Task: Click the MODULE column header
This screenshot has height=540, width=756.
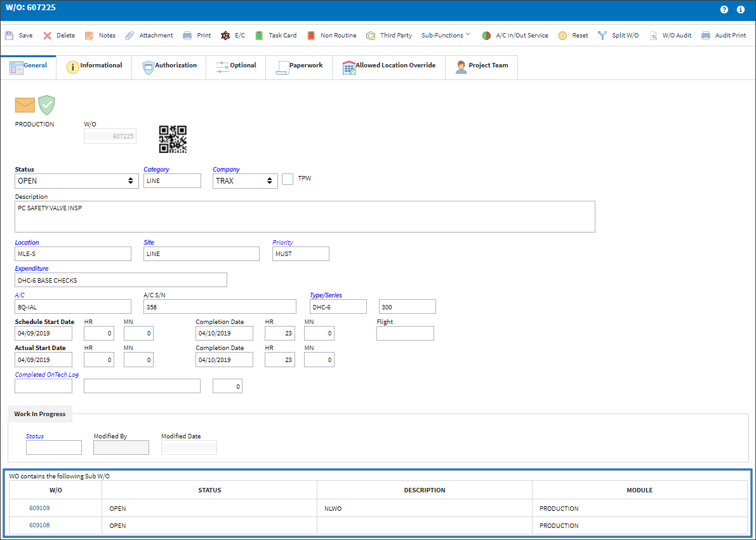Action: click(639, 490)
